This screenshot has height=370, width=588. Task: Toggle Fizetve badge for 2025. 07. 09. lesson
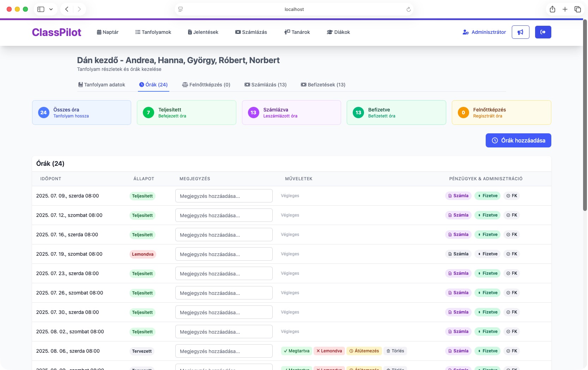pos(487,196)
